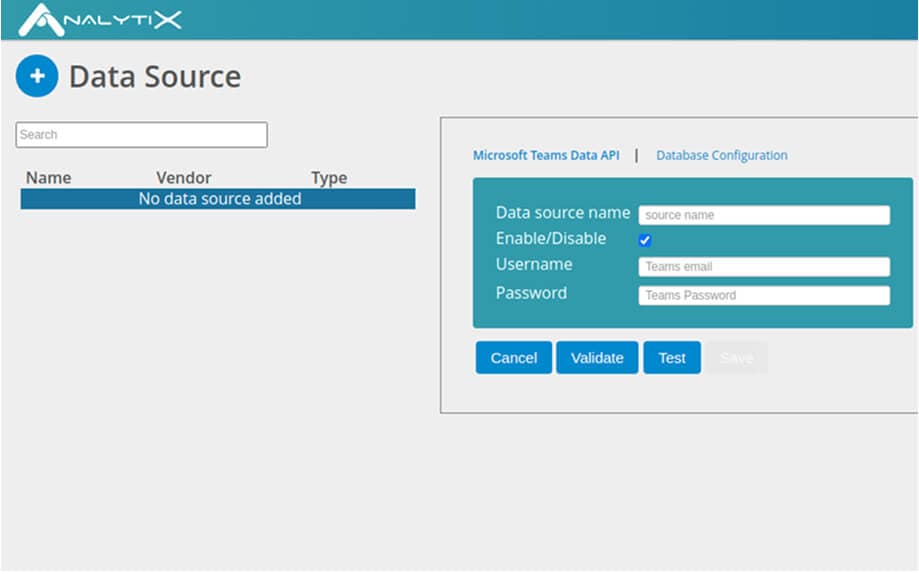Click the 'Data source name' label
Viewport: 919px width, 574px height.
(x=563, y=213)
